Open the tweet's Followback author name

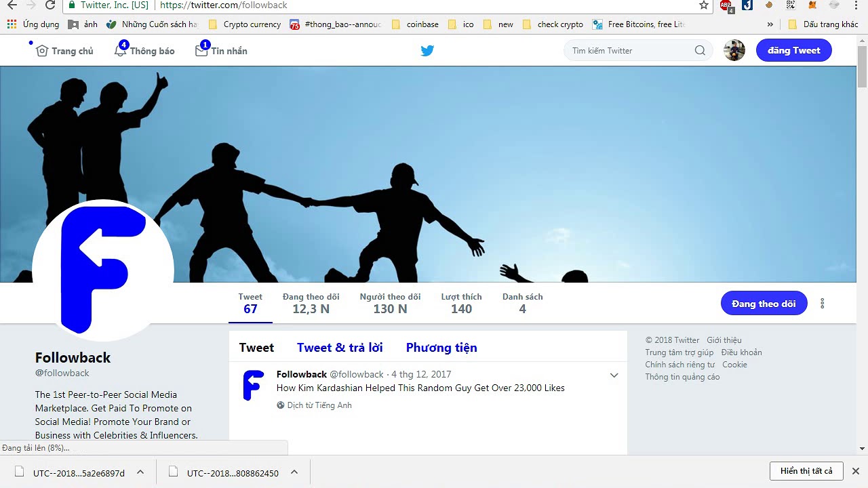[x=302, y=374]
